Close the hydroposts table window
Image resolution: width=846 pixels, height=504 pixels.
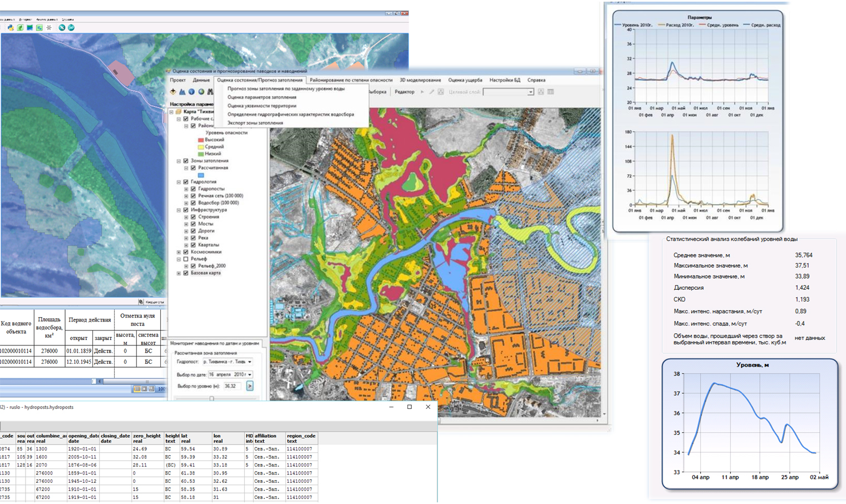[x=428, y=407]
